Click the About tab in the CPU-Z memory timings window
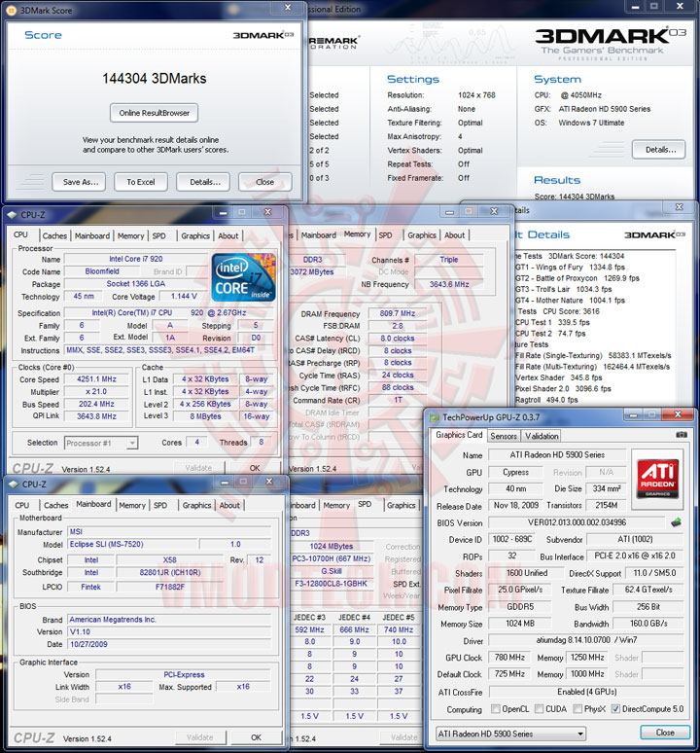Viewport: 700px width, 753px height. click(454, 235)
